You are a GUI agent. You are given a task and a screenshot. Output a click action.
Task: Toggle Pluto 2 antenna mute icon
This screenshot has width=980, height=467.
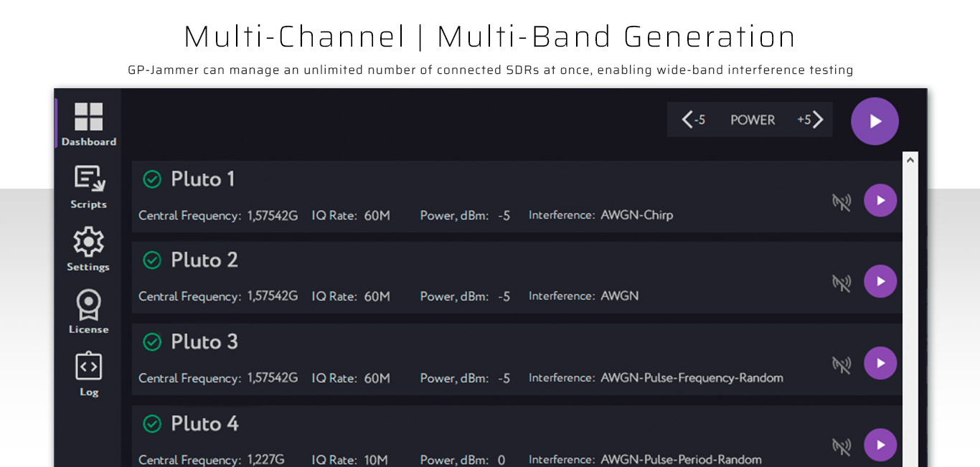[841, 283]
